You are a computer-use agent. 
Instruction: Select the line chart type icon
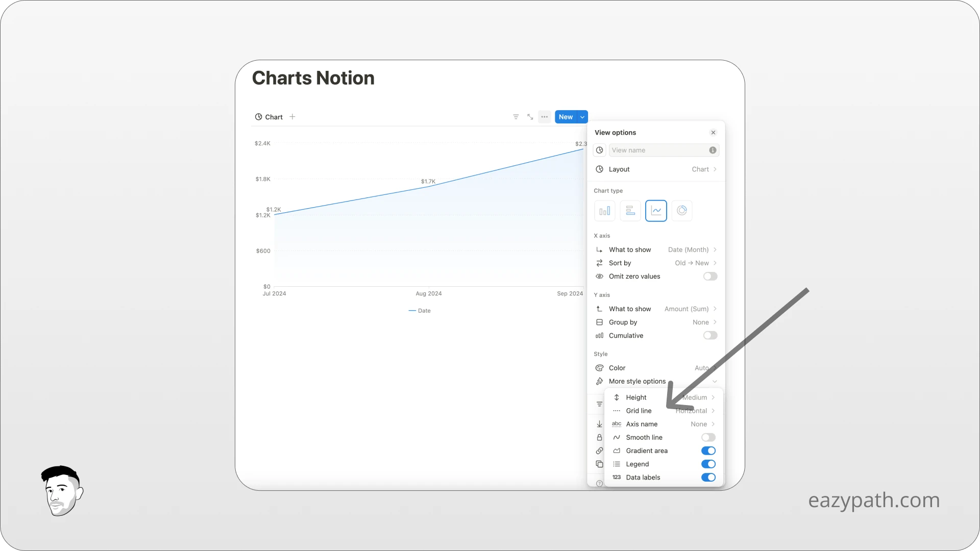tap(656, 211)
